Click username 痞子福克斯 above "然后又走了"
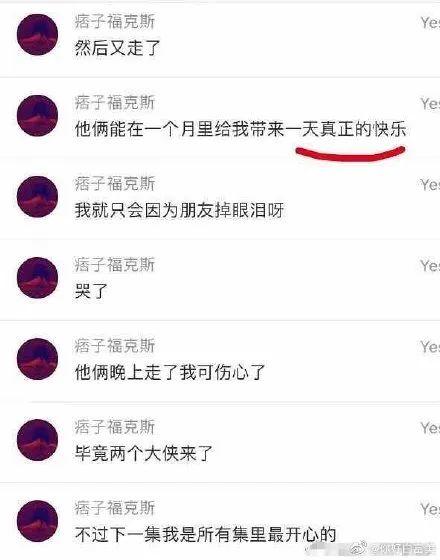Viewport: 440px width, 560px height. coord(115,21)
